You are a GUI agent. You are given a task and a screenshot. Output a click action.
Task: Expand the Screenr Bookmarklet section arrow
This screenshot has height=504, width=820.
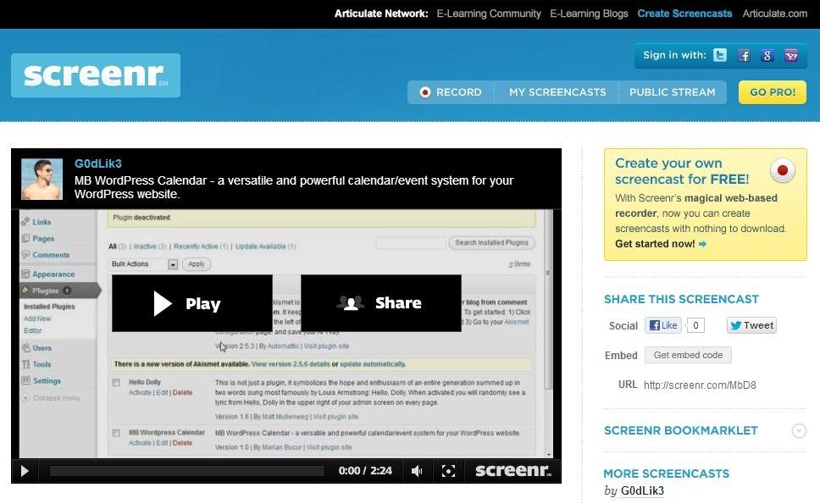tap(799, 431)
